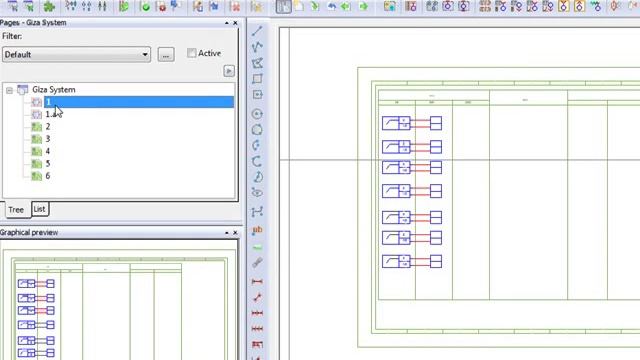The image size is (640, 360).
Task: Select the Giza System project node
Action: point(53,89)
